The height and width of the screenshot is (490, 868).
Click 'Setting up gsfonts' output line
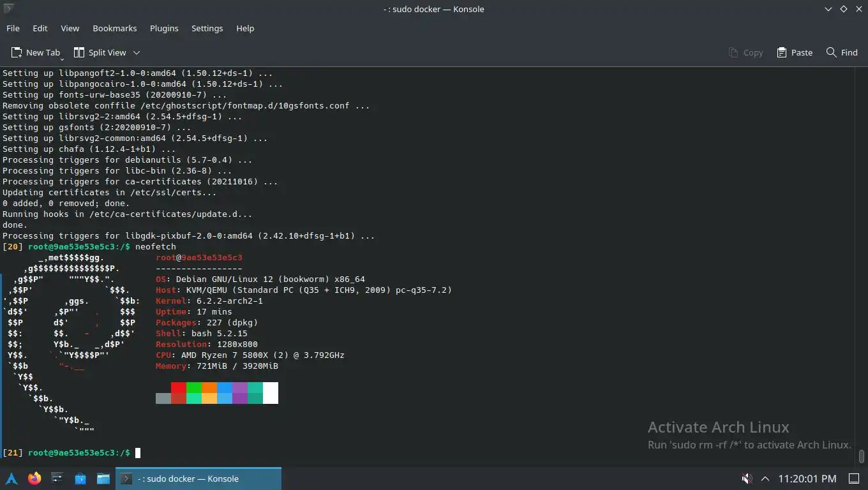coord(96,128)
